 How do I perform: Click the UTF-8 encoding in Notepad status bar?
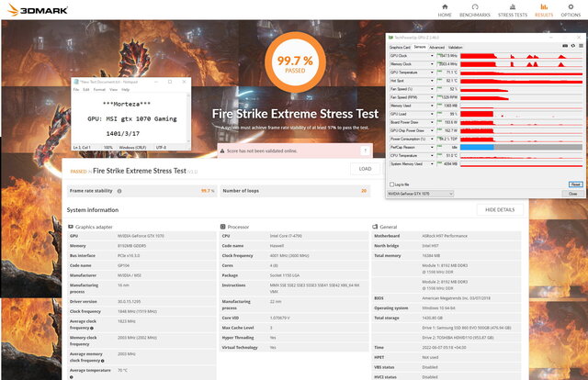(x=161, y=148)
